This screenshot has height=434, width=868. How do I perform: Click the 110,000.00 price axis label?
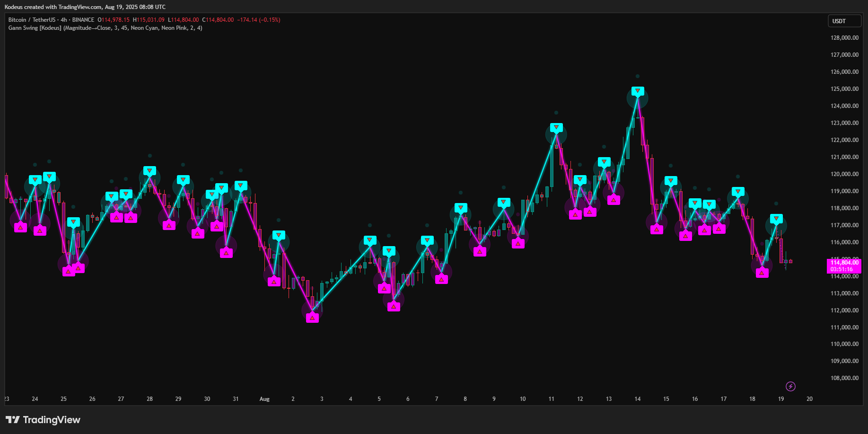[x=845, y=344]
